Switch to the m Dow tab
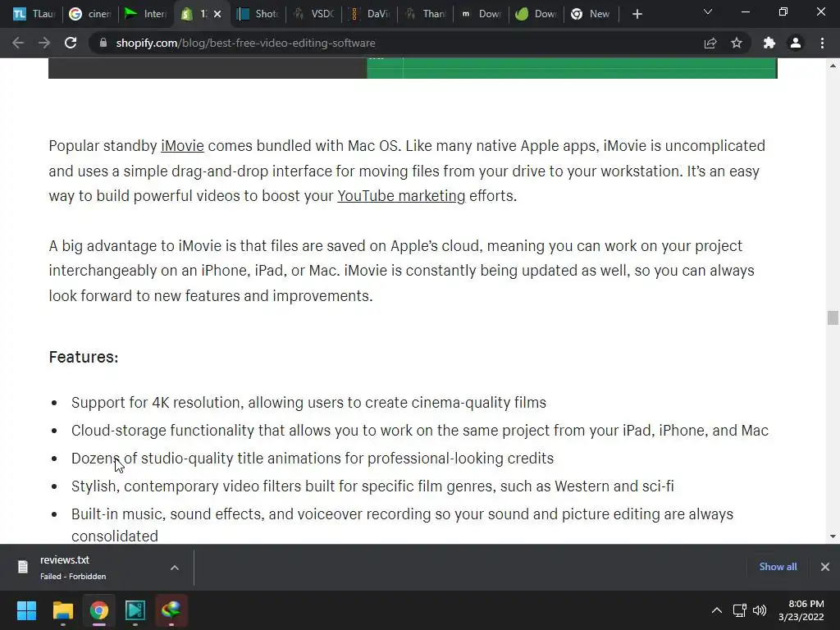Viewport: 840px width, 630px height. pyautogui.click(x=481, y=14)
